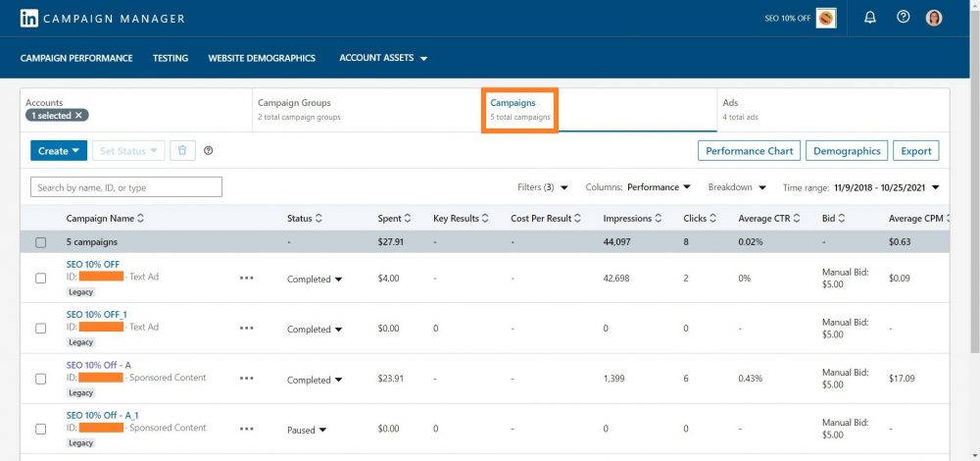This screenshot has width=980, height=461.
Task: Click the 42,698 impressions cell
Action: [616, 279]
